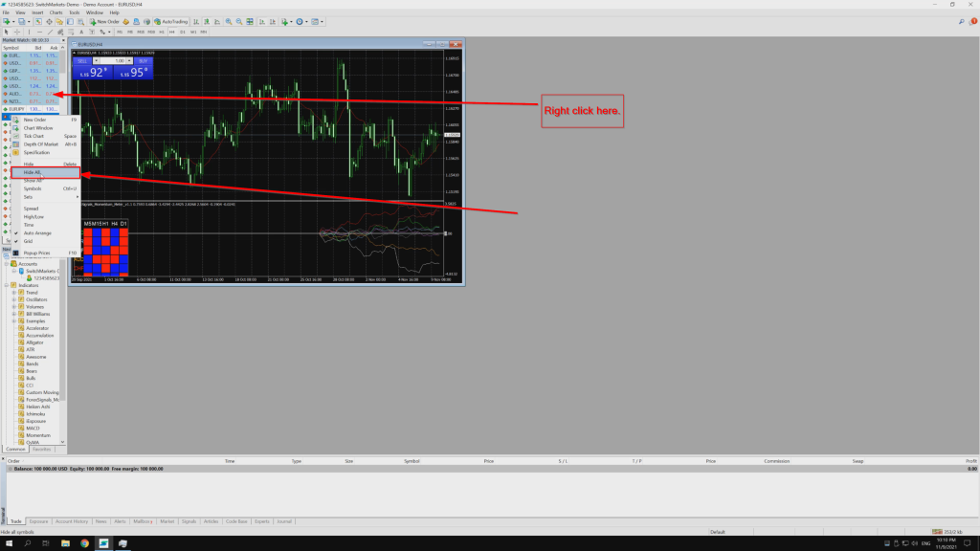Switch to the Favorites tab in Navigator

click(42, 449)
